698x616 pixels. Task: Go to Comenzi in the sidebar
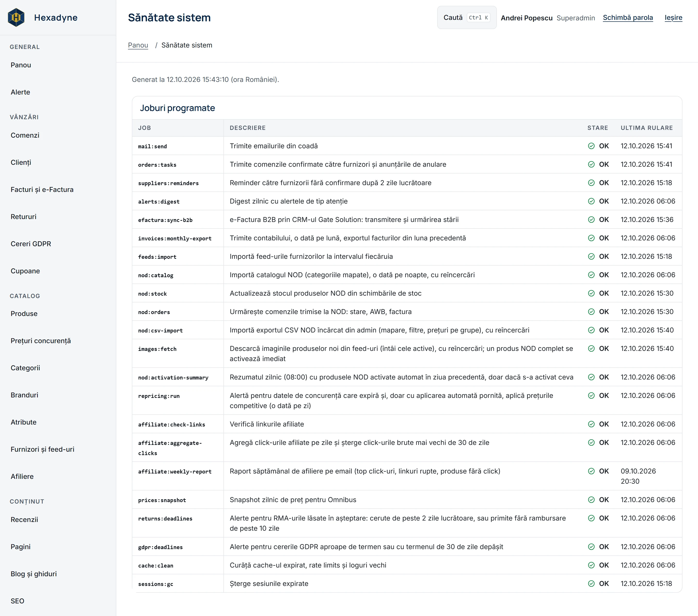click(25, 135)
